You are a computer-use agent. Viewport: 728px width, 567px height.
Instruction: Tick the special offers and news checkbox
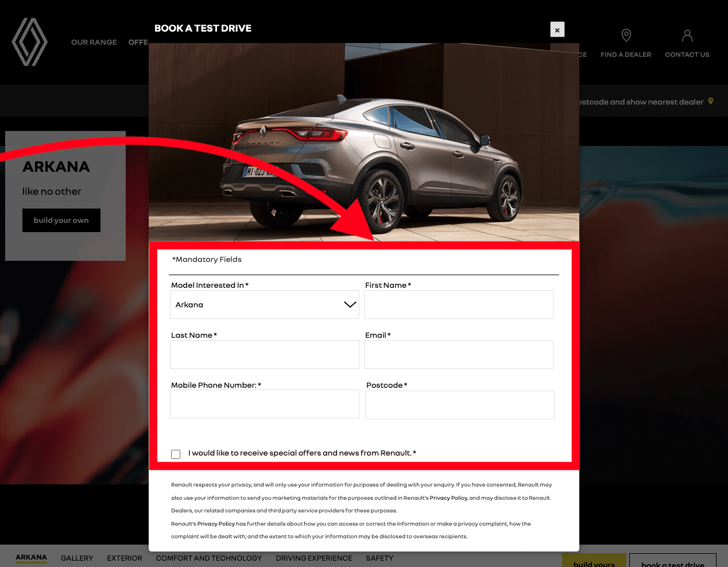[x=176, y=454]
